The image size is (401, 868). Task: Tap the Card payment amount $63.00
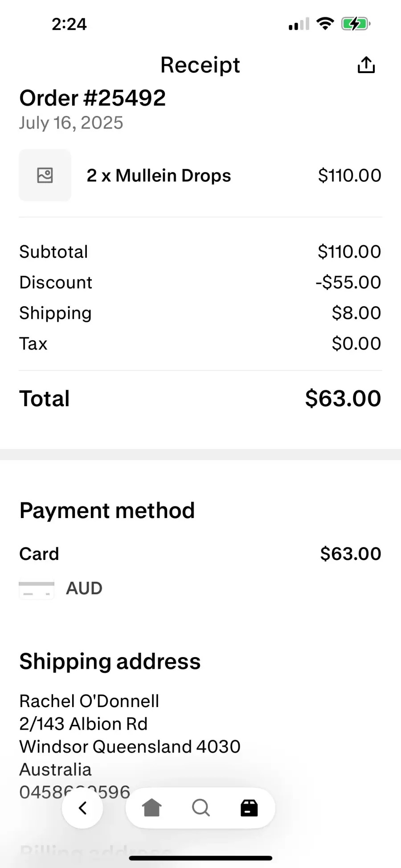click(350, 554)
